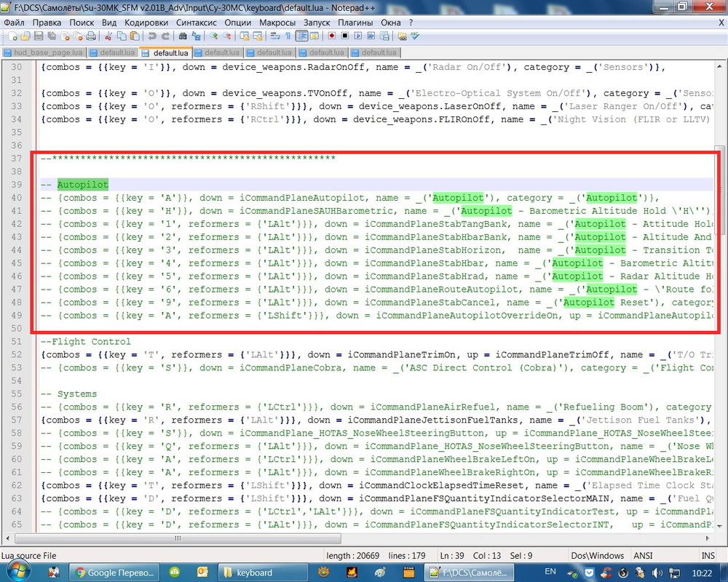This screenshot has height=582, width=728.
Task: Open the Запуск menu
Action: tap(317, 23)
